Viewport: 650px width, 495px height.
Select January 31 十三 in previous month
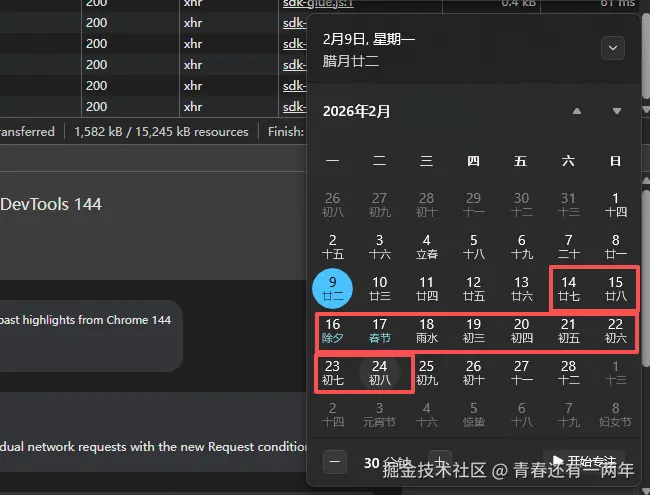click(x=568, y=204)
